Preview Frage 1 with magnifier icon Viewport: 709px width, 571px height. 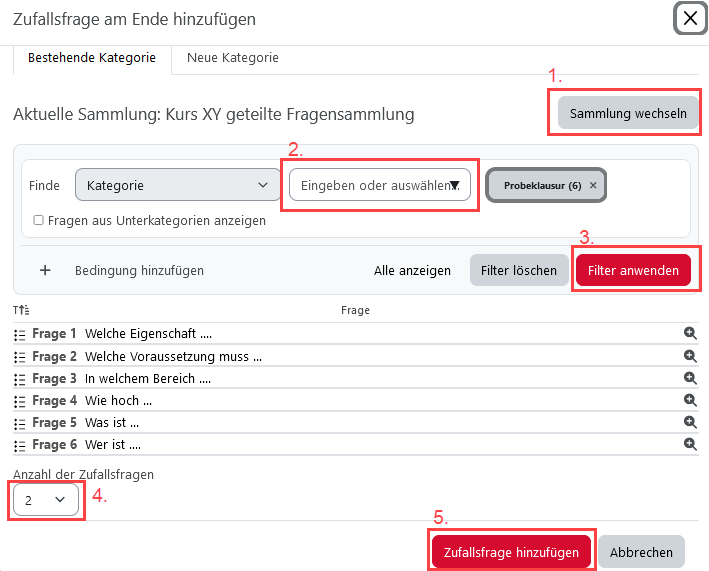[x=690, y=334]
